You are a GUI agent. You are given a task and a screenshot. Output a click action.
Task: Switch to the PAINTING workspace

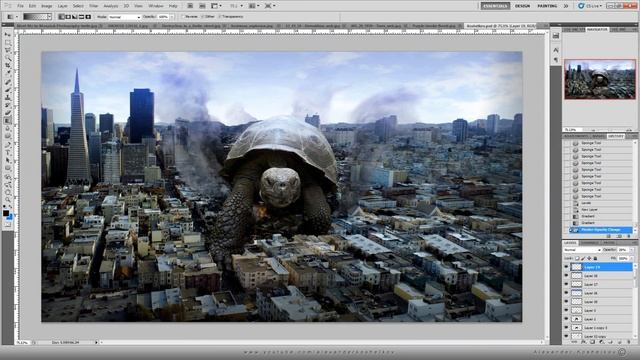tap(547, 6)
